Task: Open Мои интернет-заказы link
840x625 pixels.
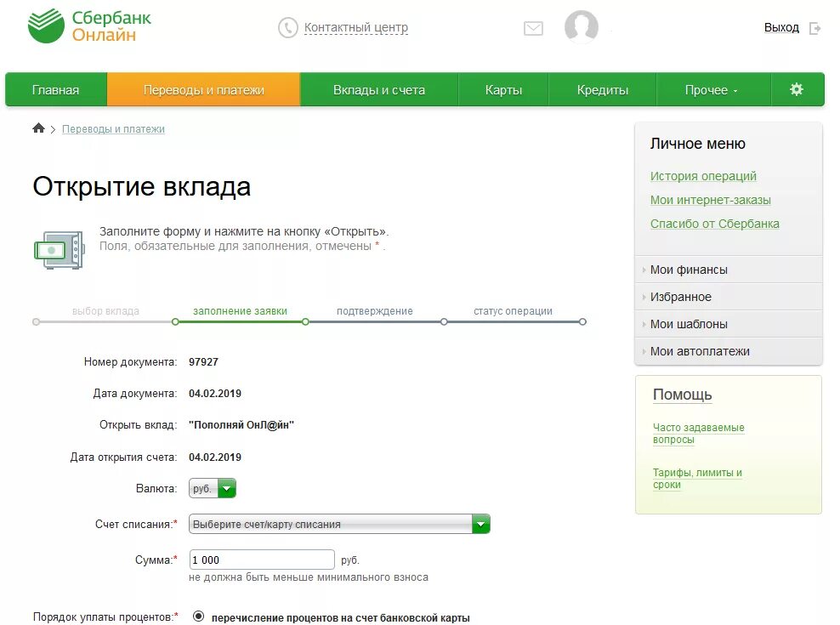Action: pyautogui.click(x=711, y=200)
